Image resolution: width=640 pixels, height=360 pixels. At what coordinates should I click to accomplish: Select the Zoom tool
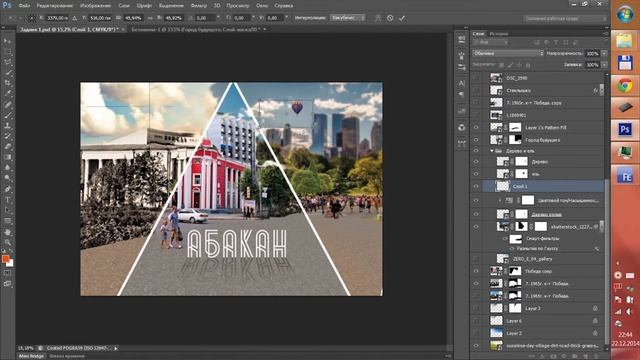(7, 242)
